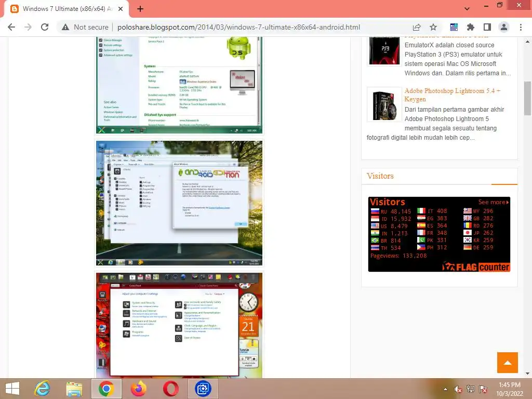The image size is (532, 399).
Task: Show hidden system tray icons
Action: pos(445,389)
